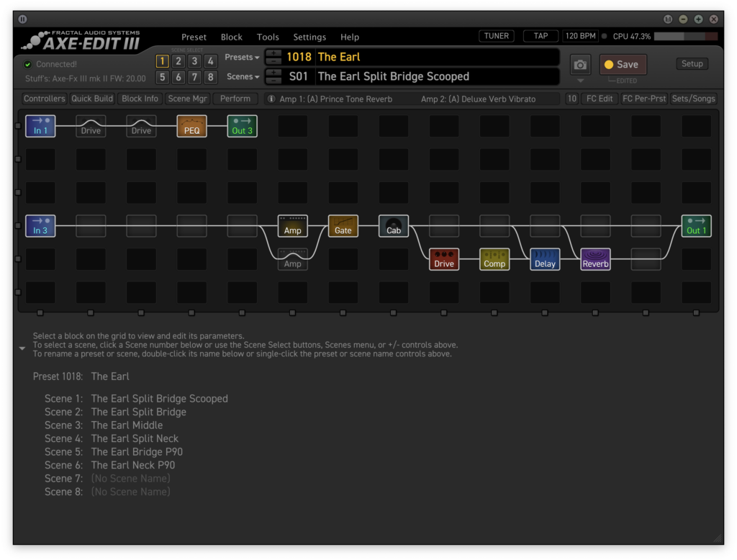Open the Setup button
This screenshot has height=560, width=737.
click(x=692, y=64)
